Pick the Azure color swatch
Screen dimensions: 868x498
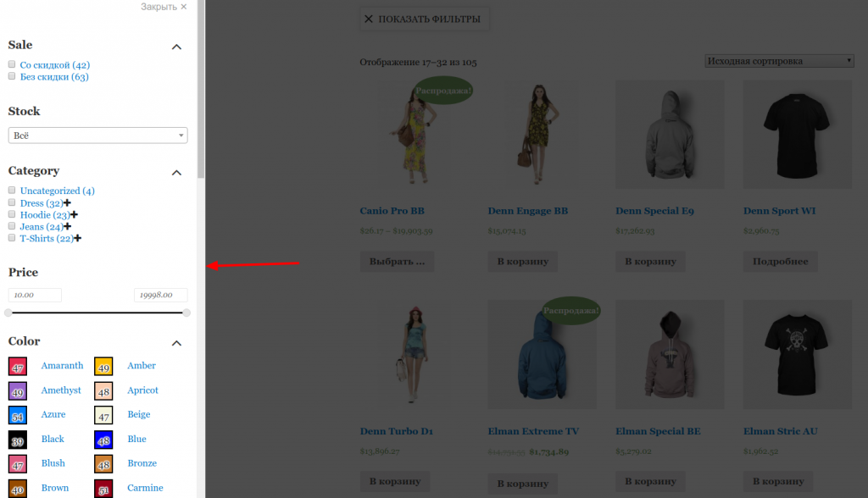[x=18, y=415]
